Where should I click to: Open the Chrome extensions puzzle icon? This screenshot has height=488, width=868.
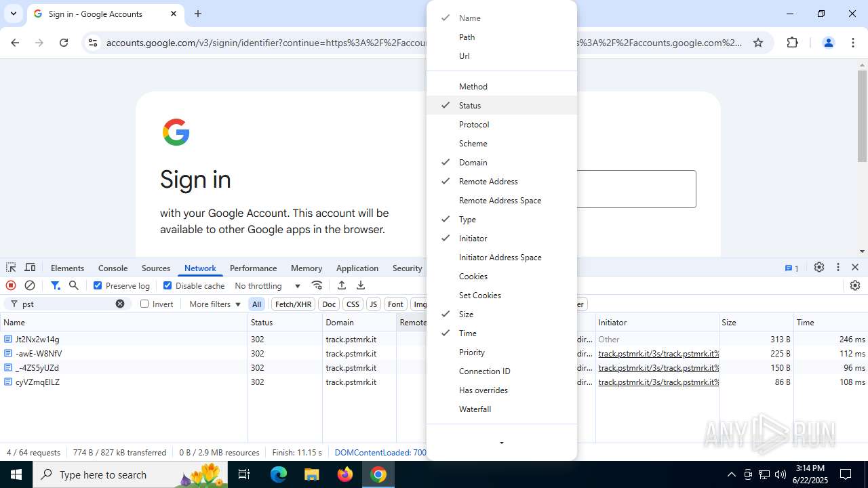click(793, 43)
